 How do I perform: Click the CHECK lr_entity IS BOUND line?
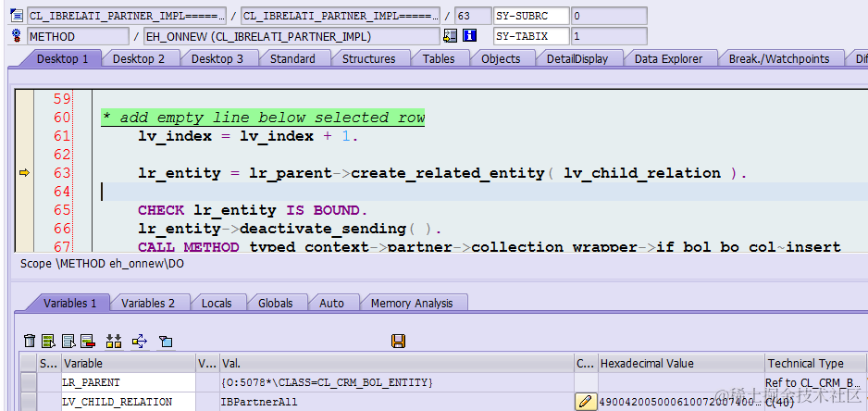253,210
